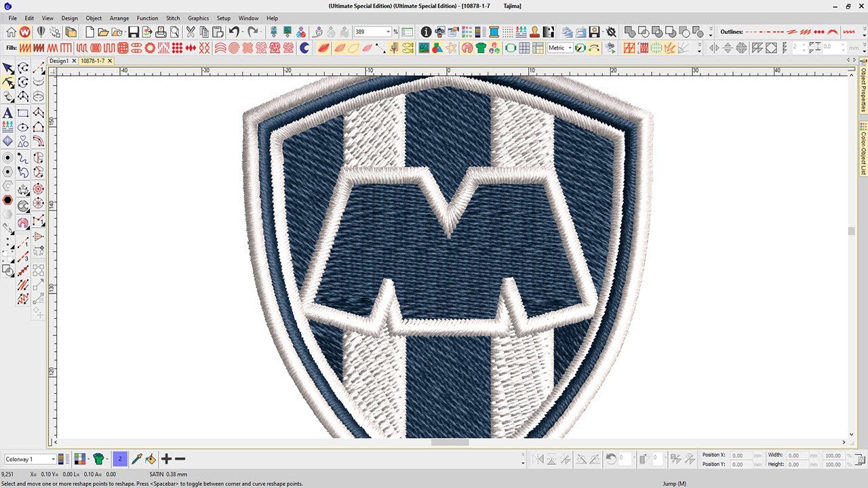Click the vertical scrollbar thumb

point(851,231)
